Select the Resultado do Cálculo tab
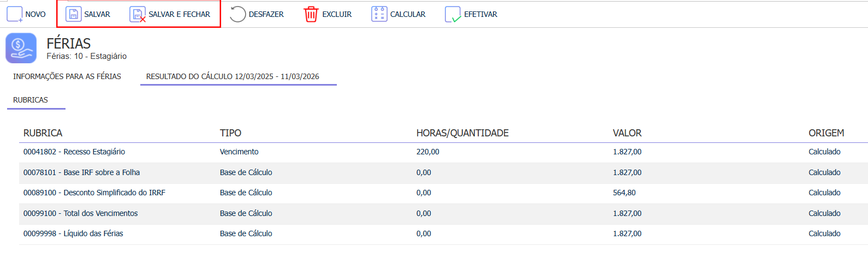Viewport: 868px width, 258px height. click(233, 76)
